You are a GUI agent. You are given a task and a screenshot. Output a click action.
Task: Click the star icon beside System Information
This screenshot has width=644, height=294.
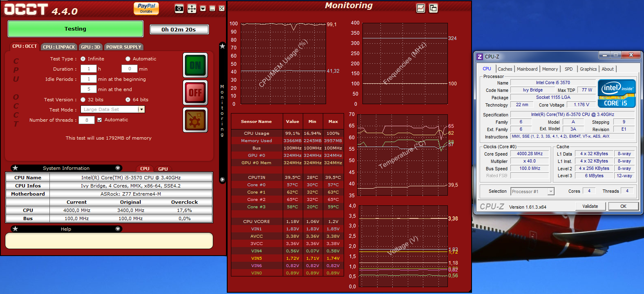[15, 168]
